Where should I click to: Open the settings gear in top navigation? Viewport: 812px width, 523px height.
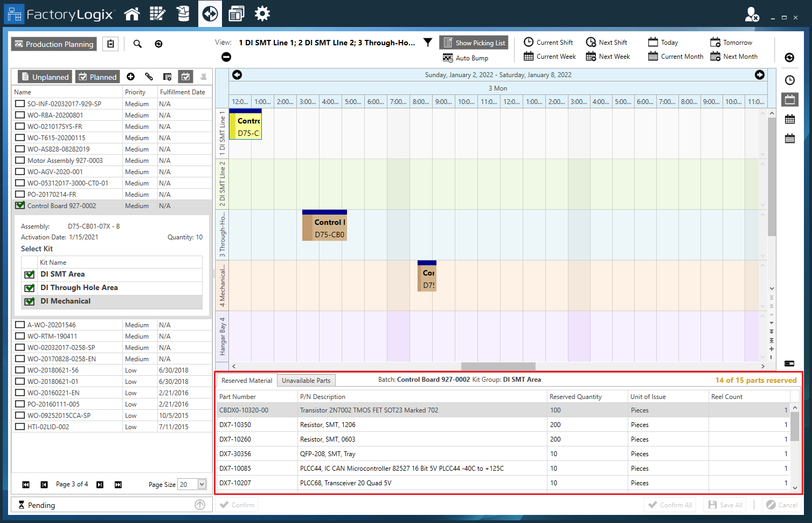262,13
